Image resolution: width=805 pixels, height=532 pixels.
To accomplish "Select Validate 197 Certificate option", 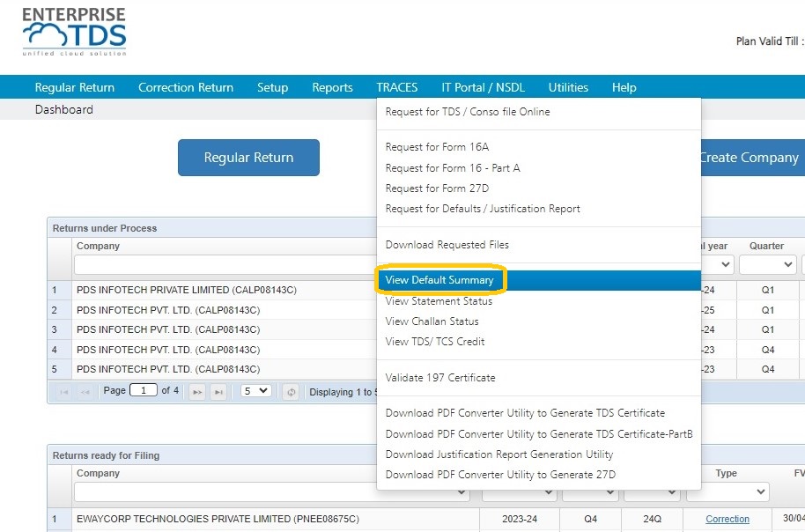I will (440, 378).
